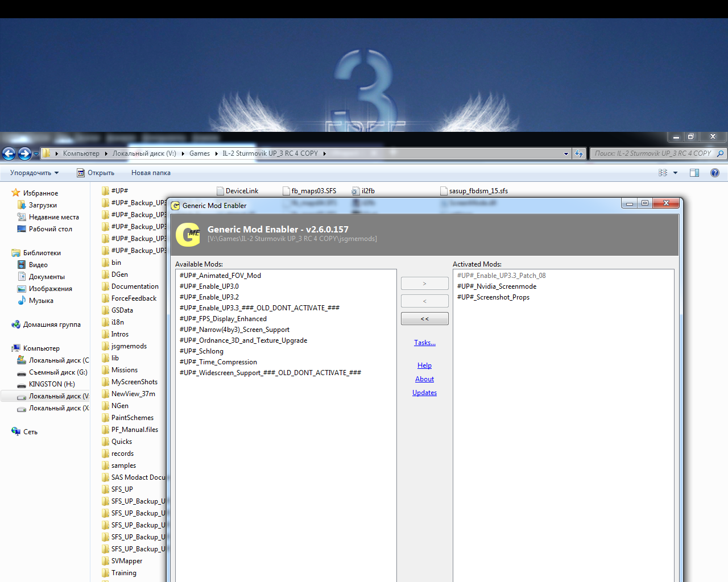Select Рабочий стол in navigation pane
The width and height of the screenshot is (728, 582).
pyautogui.click(x=50, y=229)
